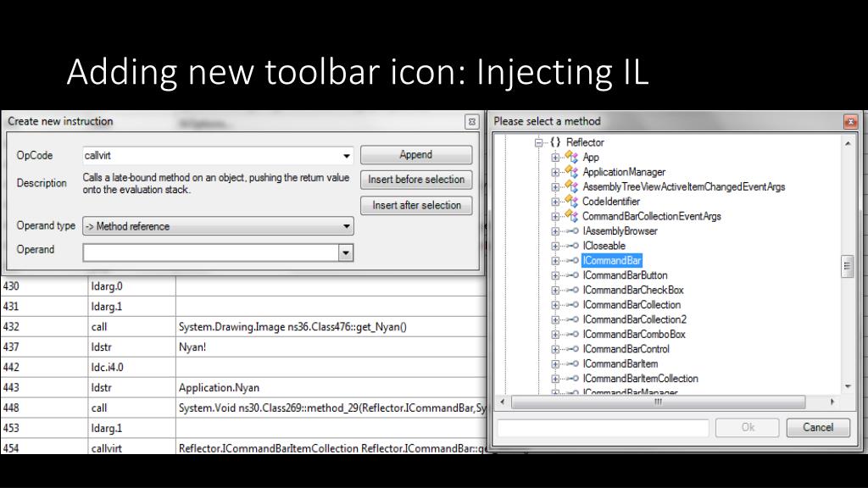This screenshot has height=488, width=868.
Task: Click the ICommandBarCheckBox interface icon
Action: pos(572,290)
